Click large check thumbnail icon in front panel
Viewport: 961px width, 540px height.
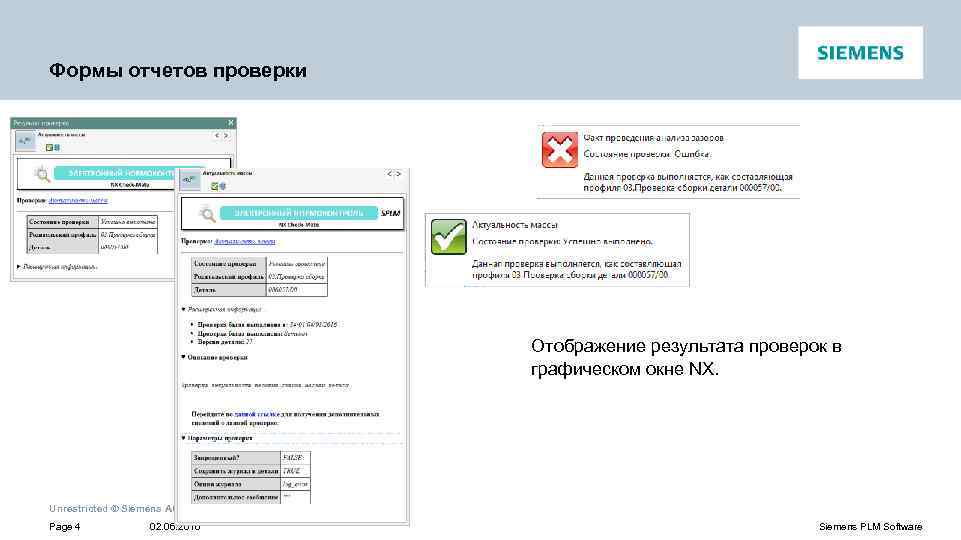[x=190, y=180]
